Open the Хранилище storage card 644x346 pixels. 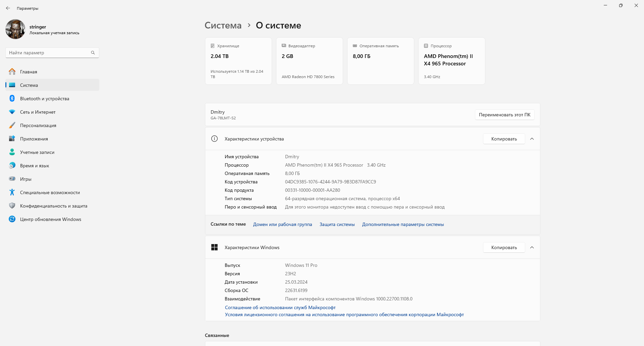(238, 61)
